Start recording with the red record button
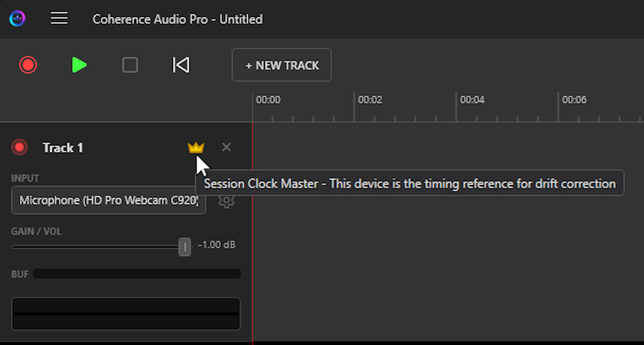This screenshot has width=644, height=345. pos(28,65)
